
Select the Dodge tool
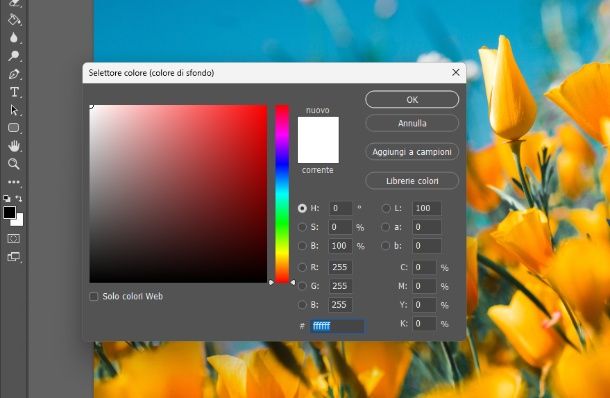point(14,56)
